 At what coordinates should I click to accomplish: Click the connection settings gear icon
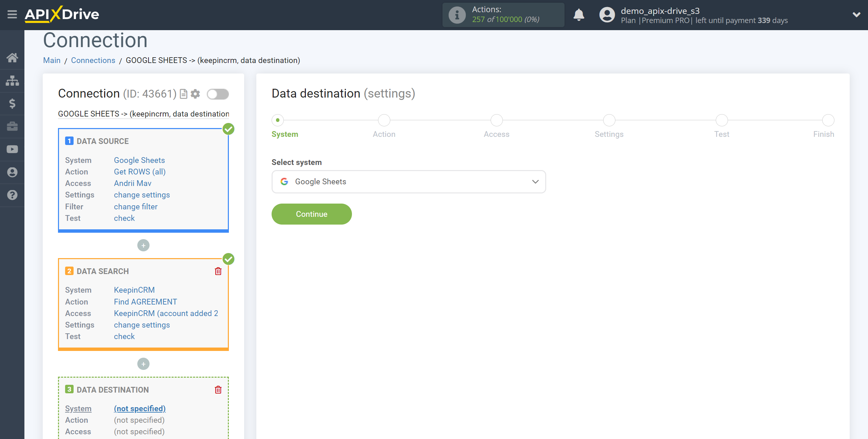[x=196, y=93]
